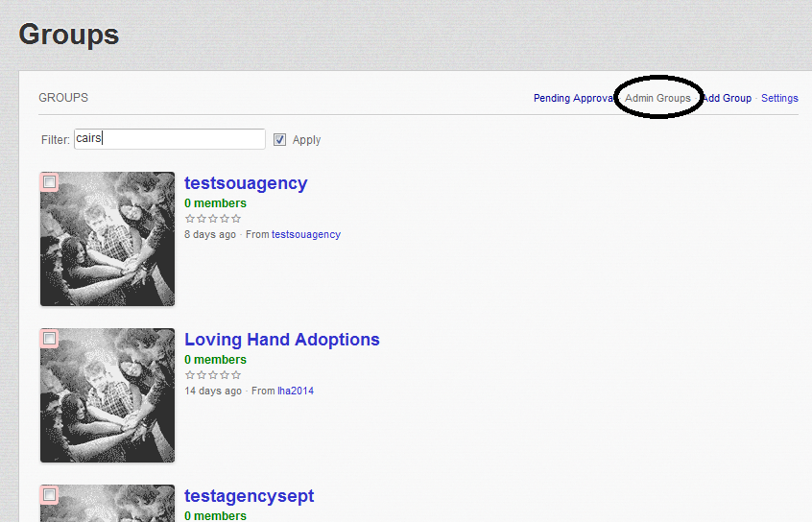
Task: Rate Loving Hand Adoptions fourth star
Action: 225,374
